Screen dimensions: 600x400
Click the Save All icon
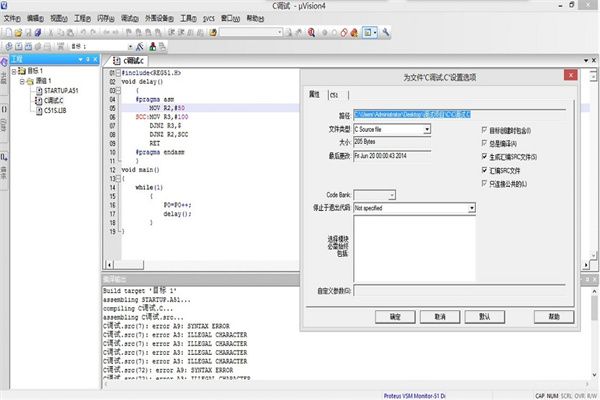[x=38, y=33]
